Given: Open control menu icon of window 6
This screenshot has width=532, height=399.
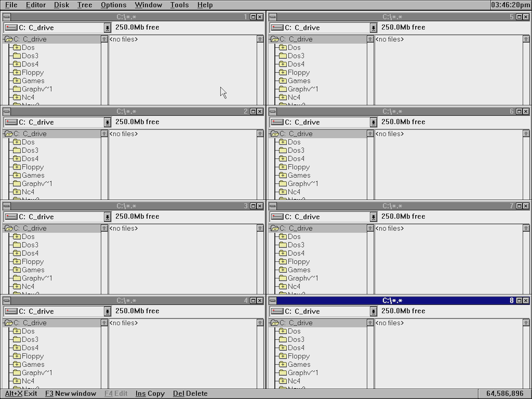Looking at the screenshot, I should [x=273, y=111].
